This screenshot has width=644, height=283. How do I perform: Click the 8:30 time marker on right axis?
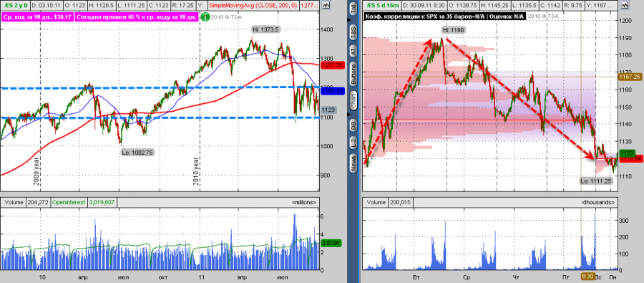coord(587,277)
